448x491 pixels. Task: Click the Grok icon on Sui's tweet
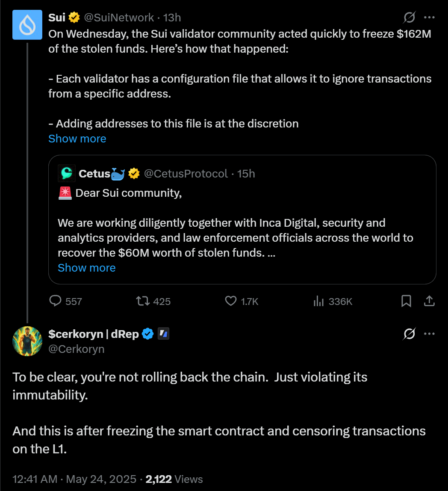click(x=409, y=18)
